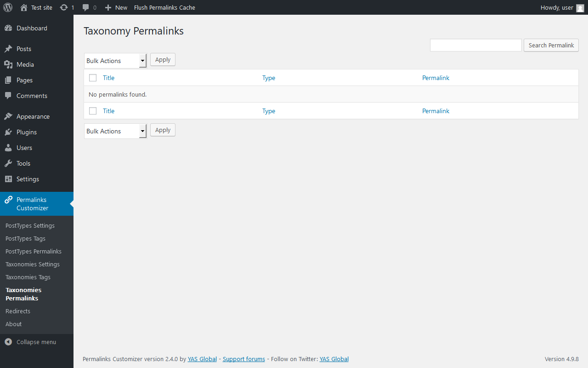Click the user avatar icon
588x368 pixels.
click(580, 8)
